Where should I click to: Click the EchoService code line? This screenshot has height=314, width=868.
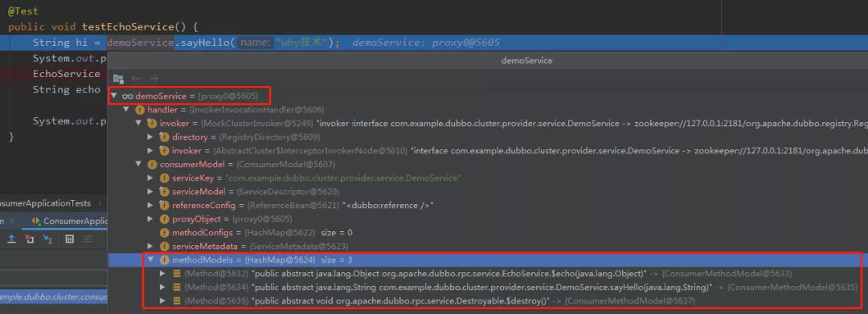coord(67,74)
